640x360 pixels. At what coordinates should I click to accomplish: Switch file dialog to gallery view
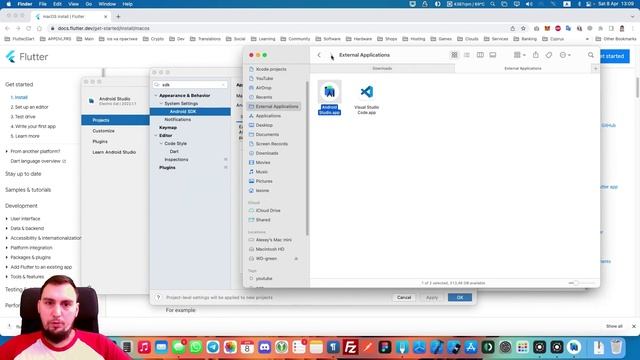coord(493,55)
